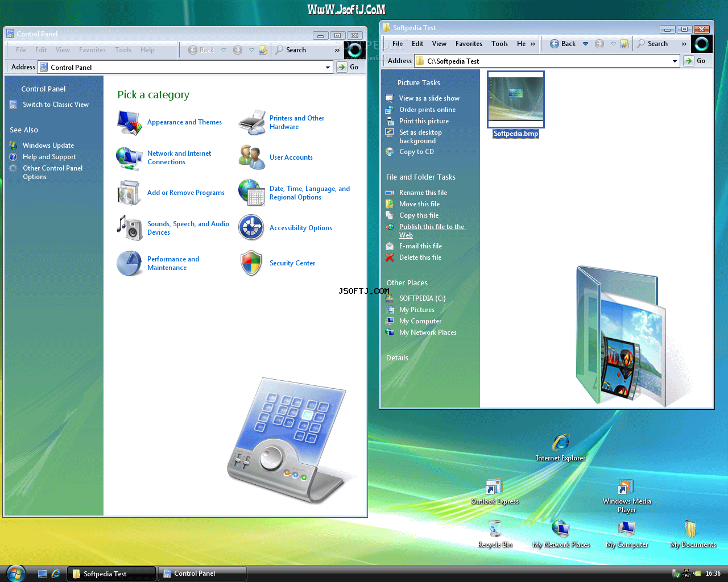This screenshot has width=728, height=582.
Task: Click Copy to CD task
Action: pos(416,152)
